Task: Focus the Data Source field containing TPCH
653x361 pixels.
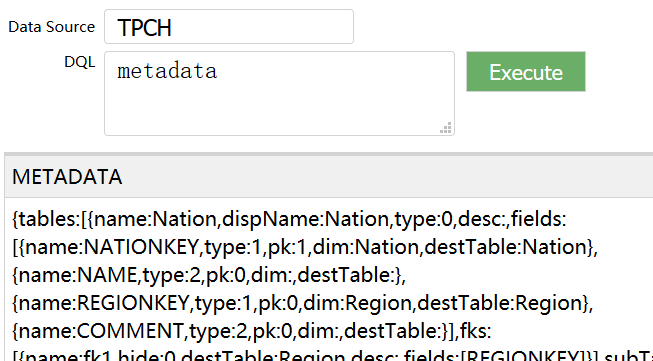Action: pyautogui.click(x=229, y=27)
